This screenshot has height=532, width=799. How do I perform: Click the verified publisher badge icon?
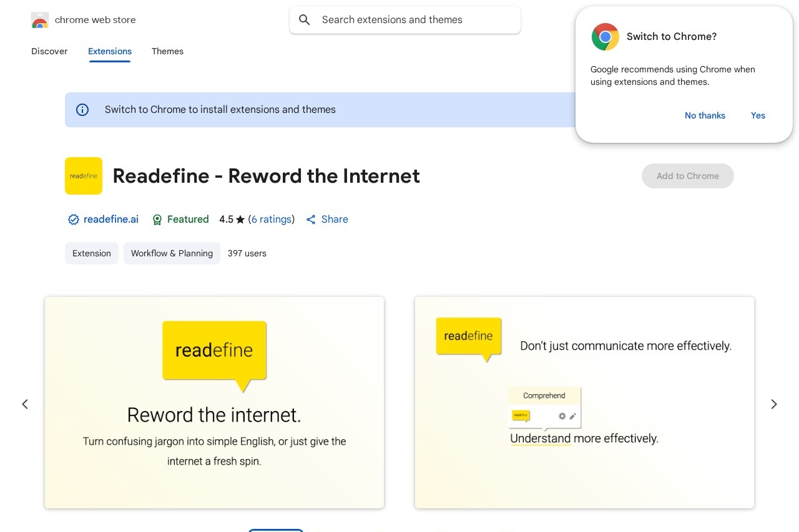pos(74,220)
